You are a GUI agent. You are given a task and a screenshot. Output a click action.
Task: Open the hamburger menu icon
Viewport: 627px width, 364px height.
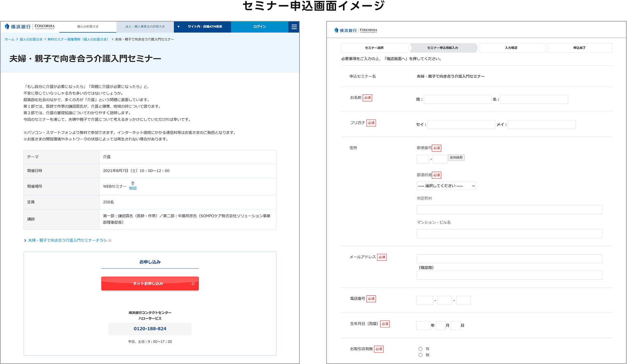[294, 27]
